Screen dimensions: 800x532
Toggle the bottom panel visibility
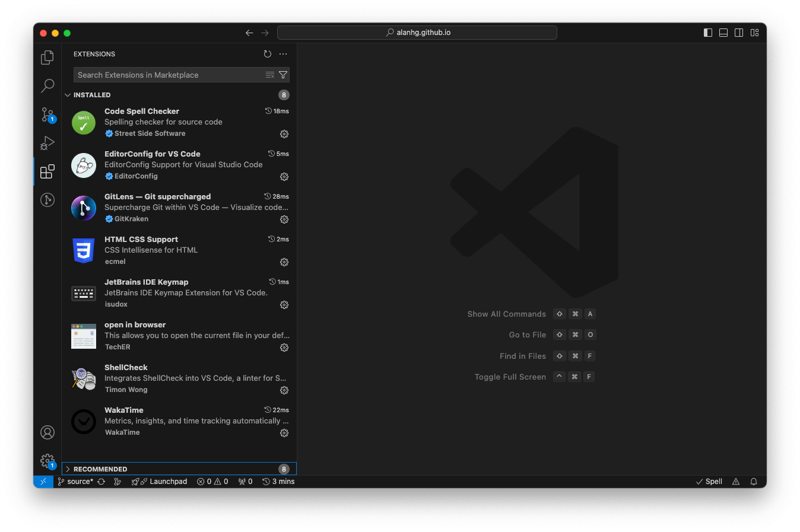[723, 33]
